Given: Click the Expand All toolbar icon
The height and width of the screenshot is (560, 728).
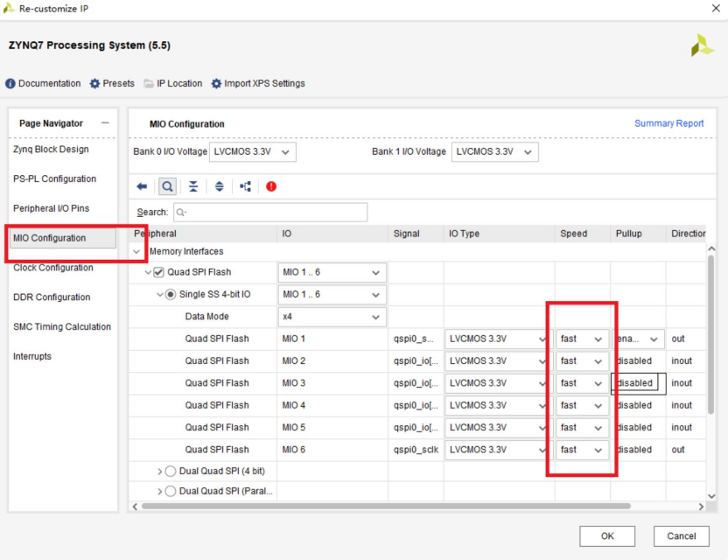Looking at the screenshot, I should tap(219, 186).
